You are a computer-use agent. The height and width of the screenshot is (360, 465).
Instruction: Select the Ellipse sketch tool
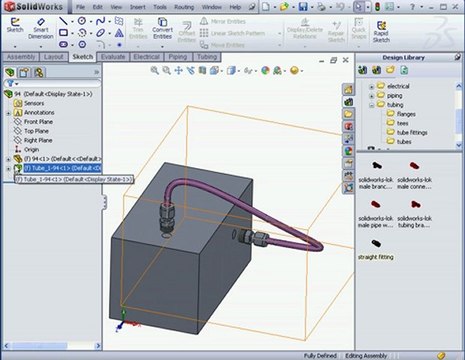pos(100,33)
